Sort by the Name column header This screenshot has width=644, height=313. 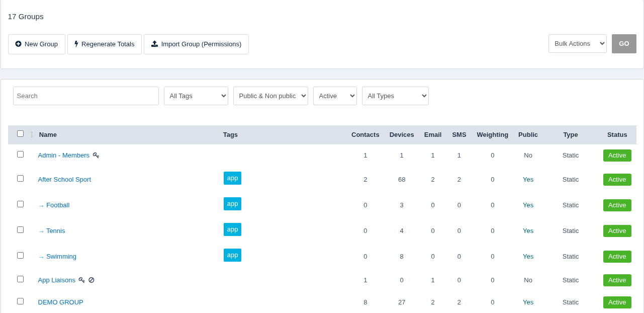click(48, 135)
